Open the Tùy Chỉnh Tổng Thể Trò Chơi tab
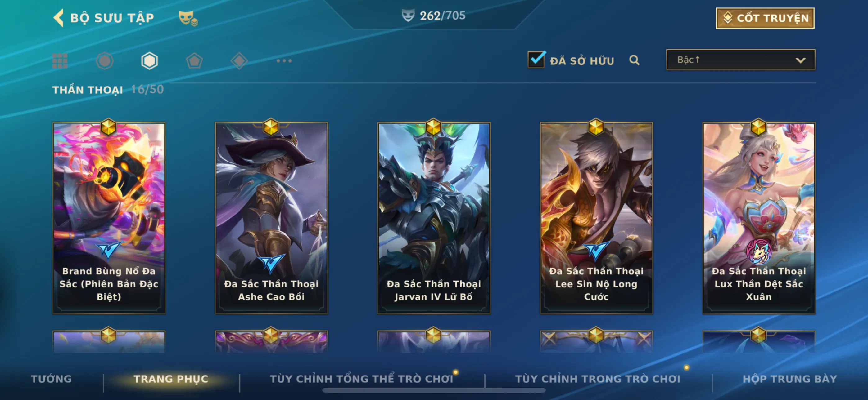Image resolution: width=868 pixels, height=400 pixels. click(362, 379)
